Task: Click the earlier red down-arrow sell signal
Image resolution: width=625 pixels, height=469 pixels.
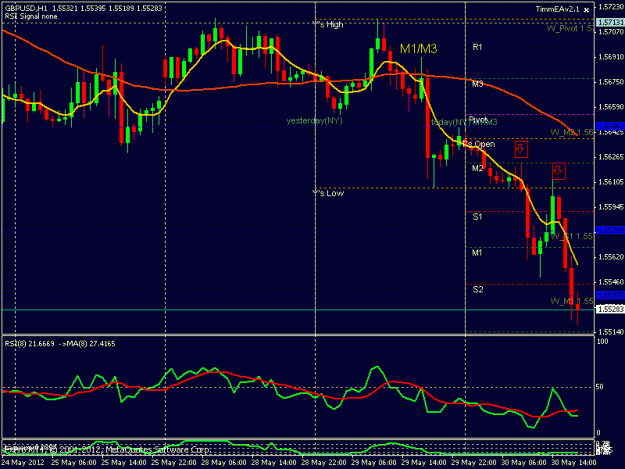Action: (x=521, y=149)
